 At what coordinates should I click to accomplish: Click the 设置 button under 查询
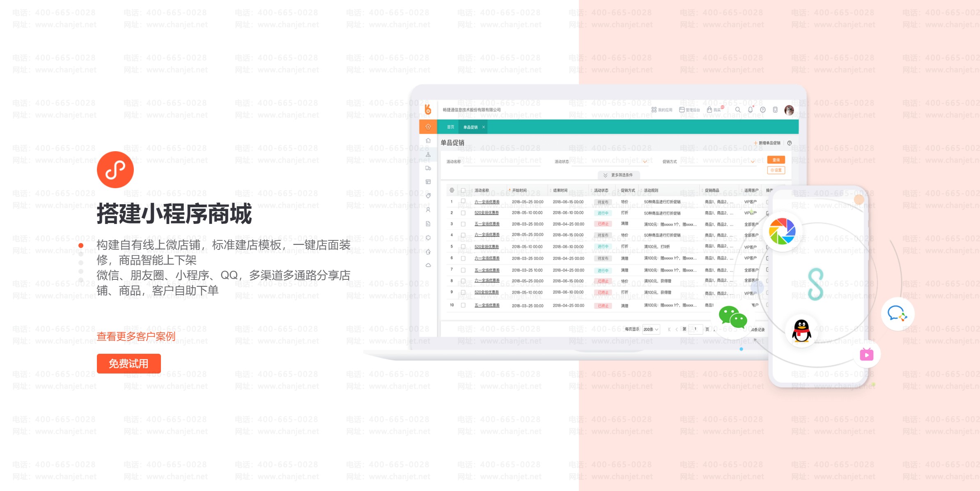coord(776,170)
